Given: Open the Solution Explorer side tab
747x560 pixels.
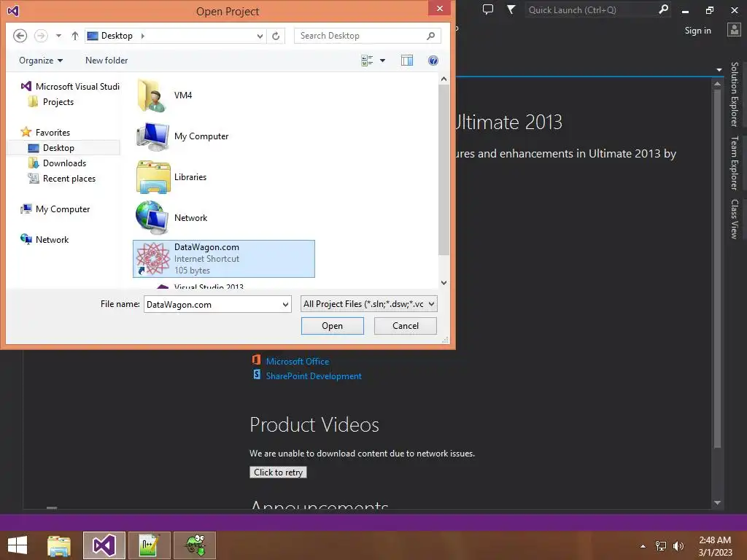Looking at the screenshot, I should [x=735, y=94].
